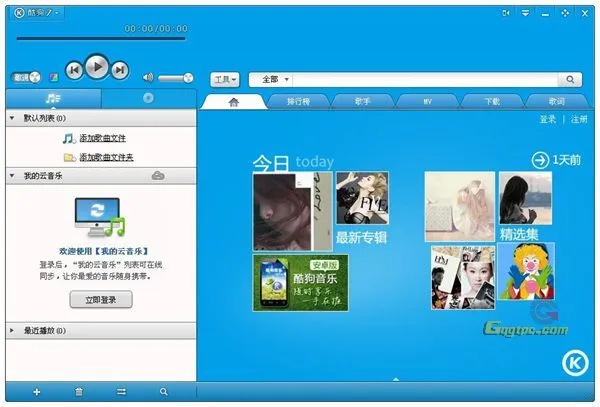
Task: Click the 精选集 label
Action: (x=518, y=234)
